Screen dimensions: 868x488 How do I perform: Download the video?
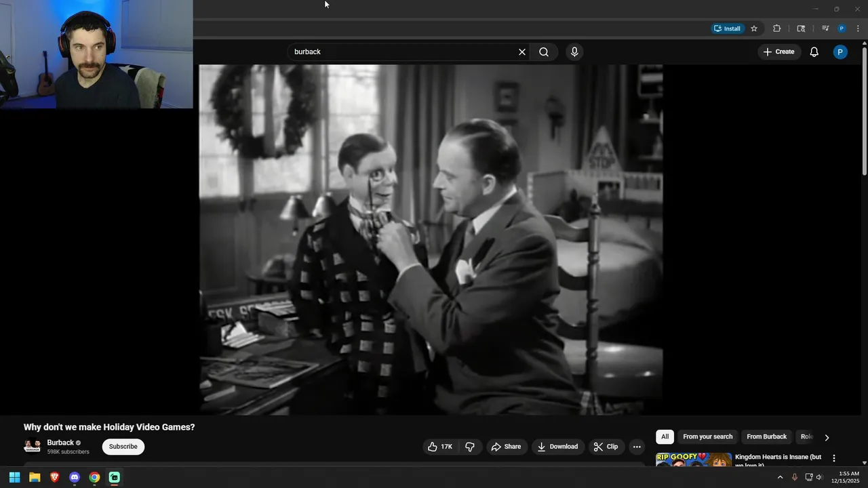click(x=557, y=447)
